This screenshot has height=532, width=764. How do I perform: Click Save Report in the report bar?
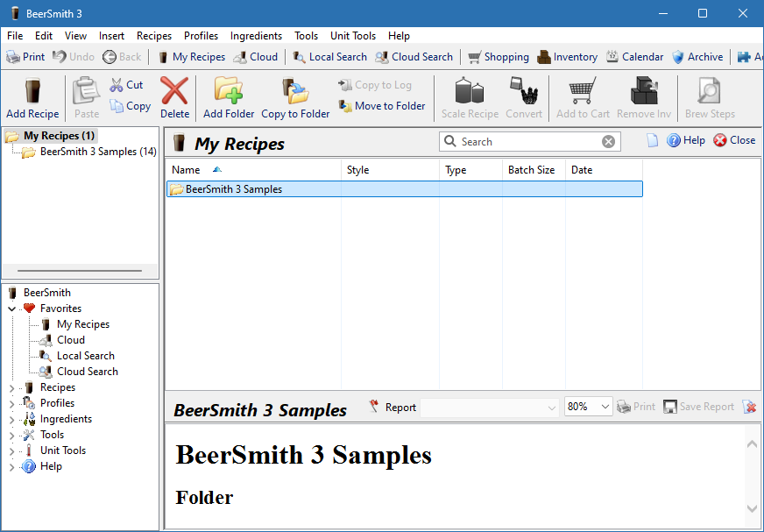click(698, 407)
